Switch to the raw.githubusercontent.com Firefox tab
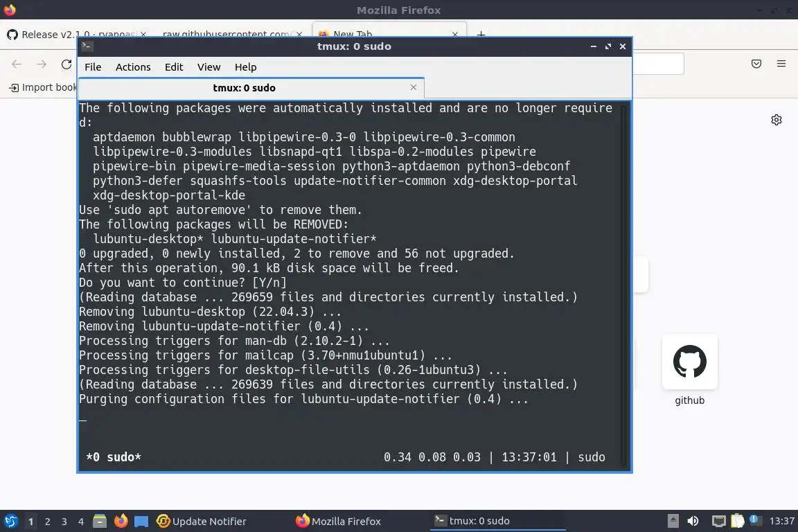 tap(225, 34)
